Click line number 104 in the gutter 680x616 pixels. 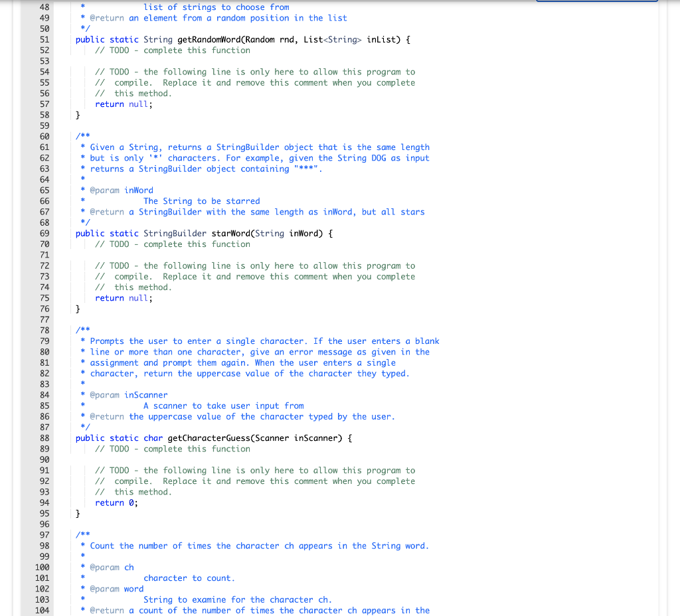click(42, 611)
